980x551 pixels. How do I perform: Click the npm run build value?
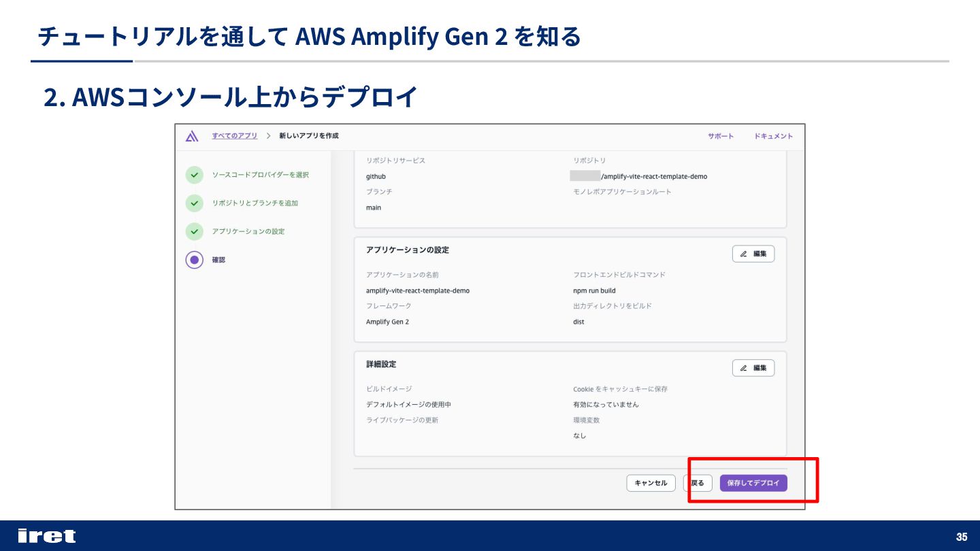(x=595, y=290)
